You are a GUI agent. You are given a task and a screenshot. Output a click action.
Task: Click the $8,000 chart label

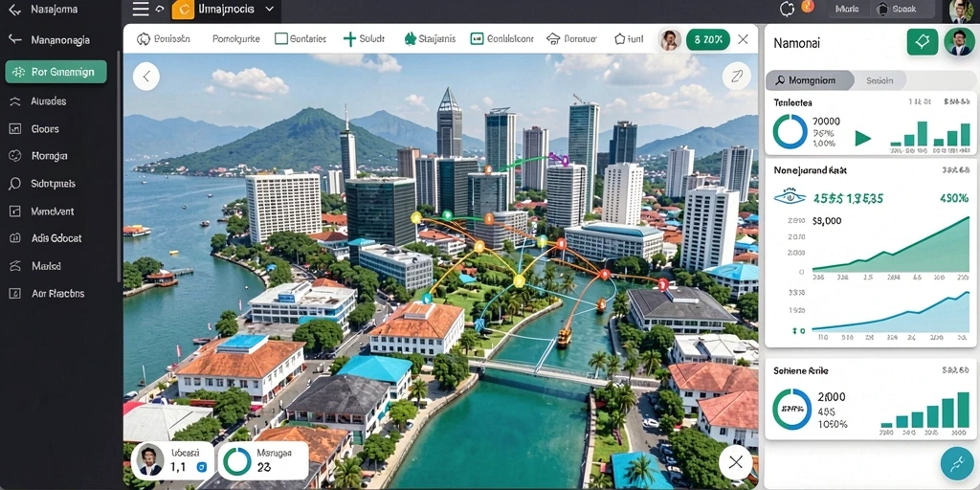point(827,221)
